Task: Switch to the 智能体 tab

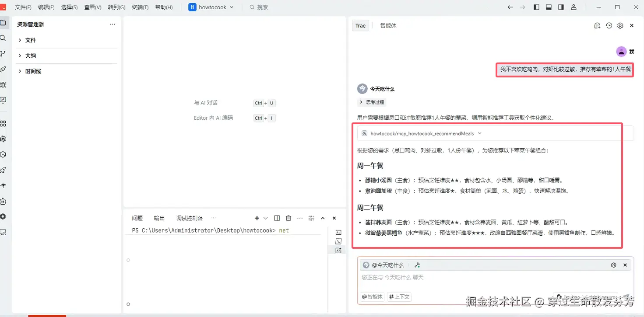Action: (388, 26)
